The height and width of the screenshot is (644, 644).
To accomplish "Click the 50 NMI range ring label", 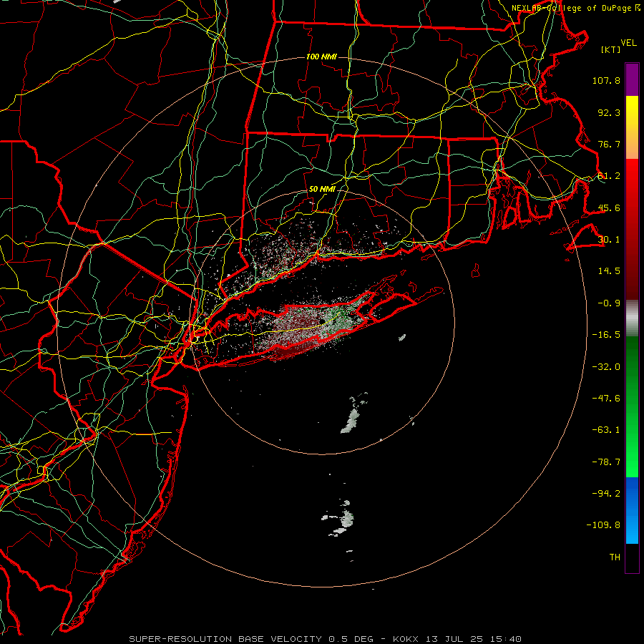I will click(x=322, y=189).
